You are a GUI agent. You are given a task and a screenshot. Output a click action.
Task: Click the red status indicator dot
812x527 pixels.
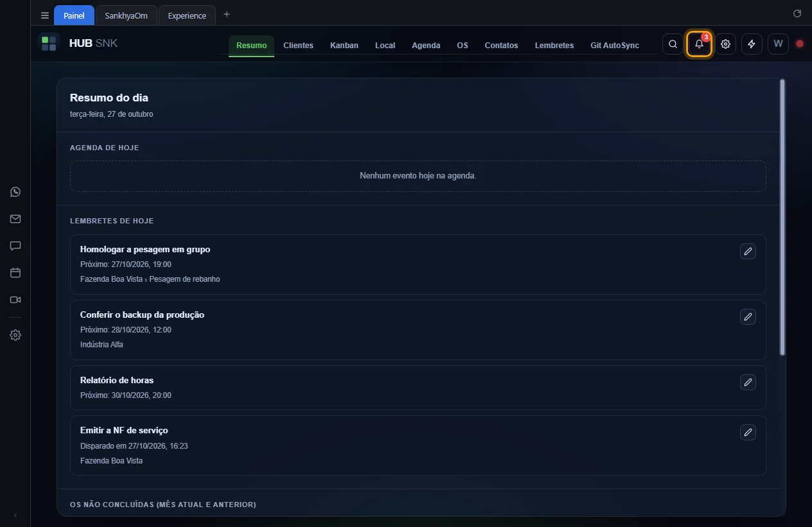click(800, 44)
